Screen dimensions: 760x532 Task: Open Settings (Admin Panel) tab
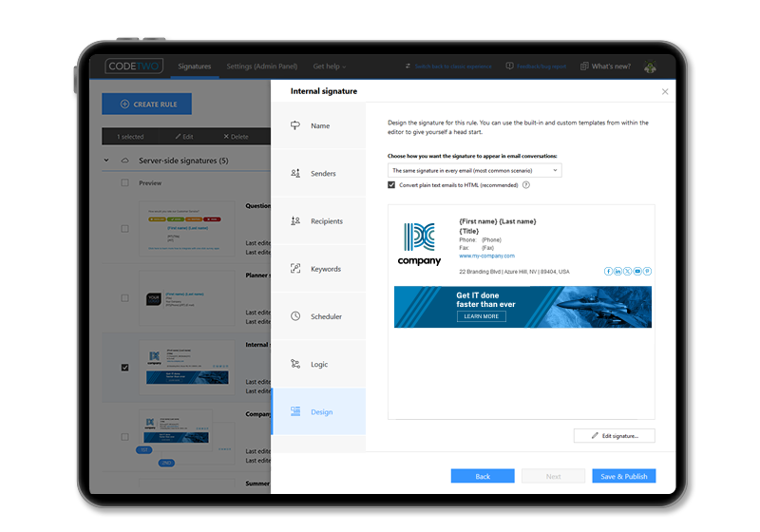pyautogui.click(x=261, y=66)
